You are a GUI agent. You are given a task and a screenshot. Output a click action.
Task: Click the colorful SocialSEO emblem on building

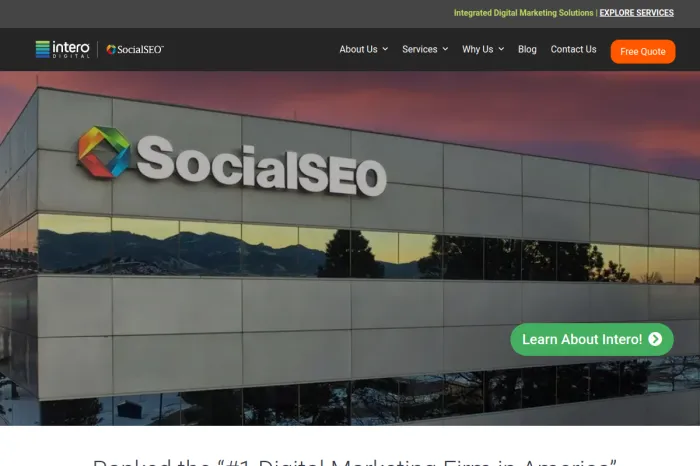click(x=104, y=152)
